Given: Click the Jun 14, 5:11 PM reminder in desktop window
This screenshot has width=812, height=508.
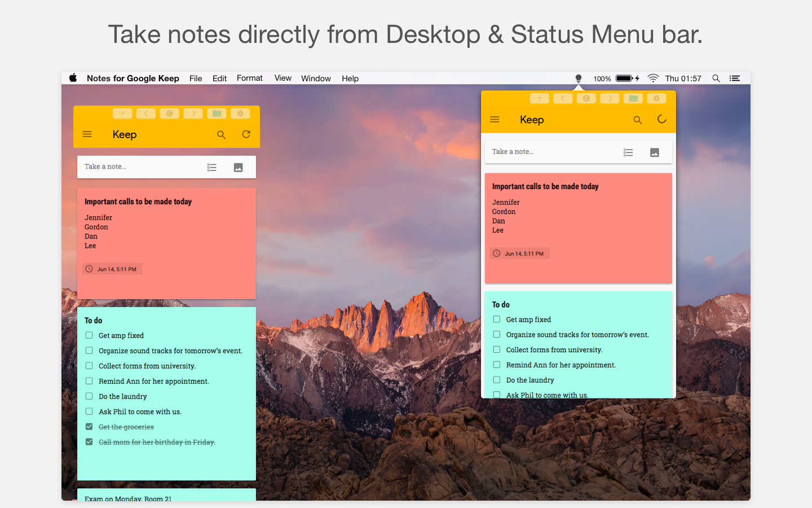Looking at the screenshot, I should [x=112, y=269].
